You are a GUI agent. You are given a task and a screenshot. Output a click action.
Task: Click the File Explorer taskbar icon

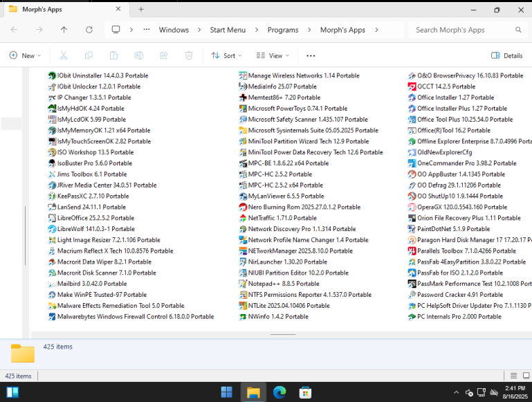[x=253, y=392]
